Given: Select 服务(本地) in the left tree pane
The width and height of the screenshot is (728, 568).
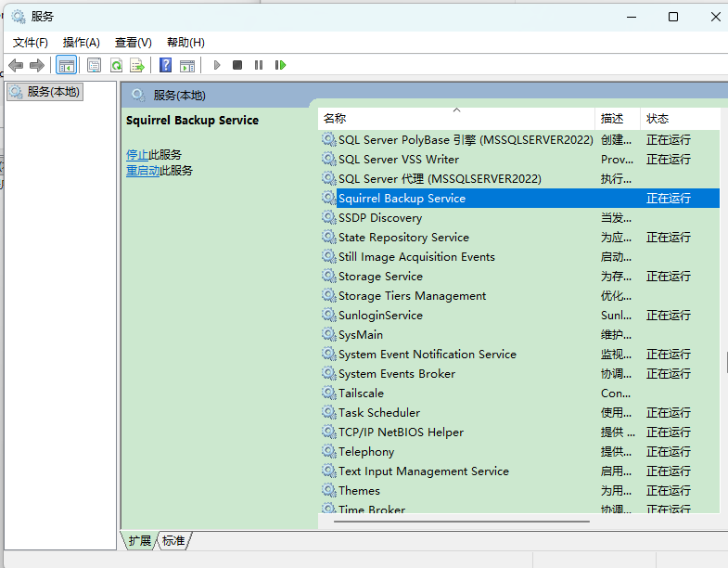Looking at the screenshot, I should [x=54, y=92].
